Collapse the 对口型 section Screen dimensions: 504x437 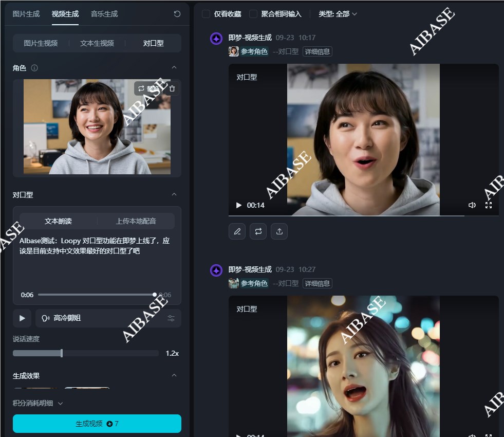coord(174,194)
